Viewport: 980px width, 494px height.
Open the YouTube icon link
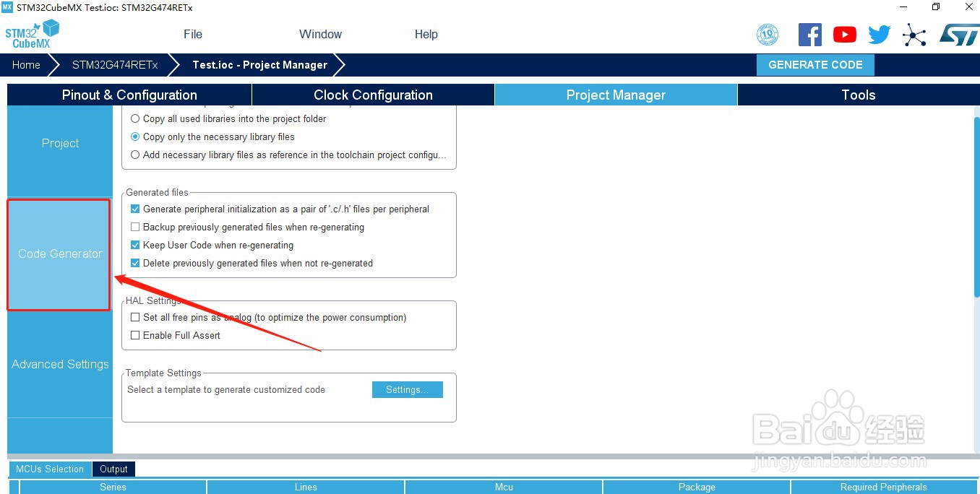pos(844,35)
